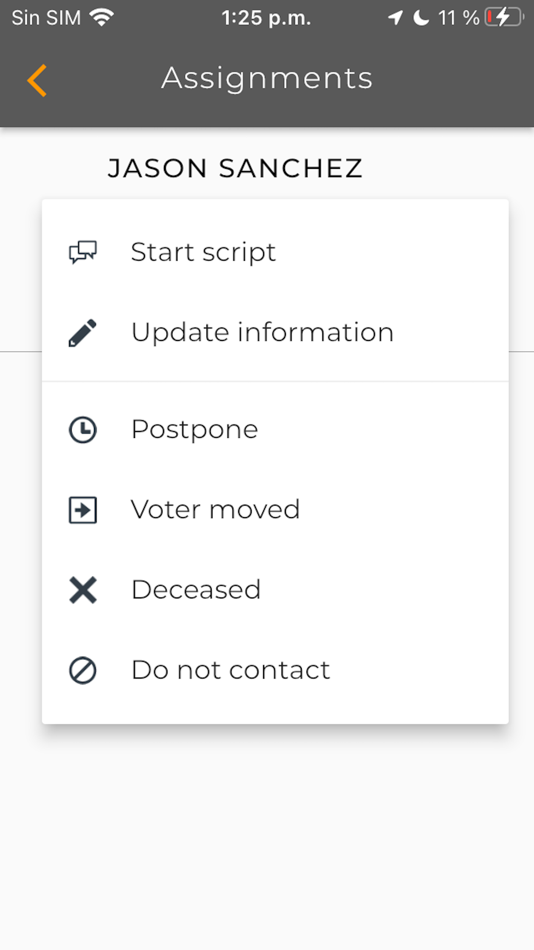Click the arrow-in-box Voter moved icon
This screenshot has height=950, width=534.
point(82,510)
